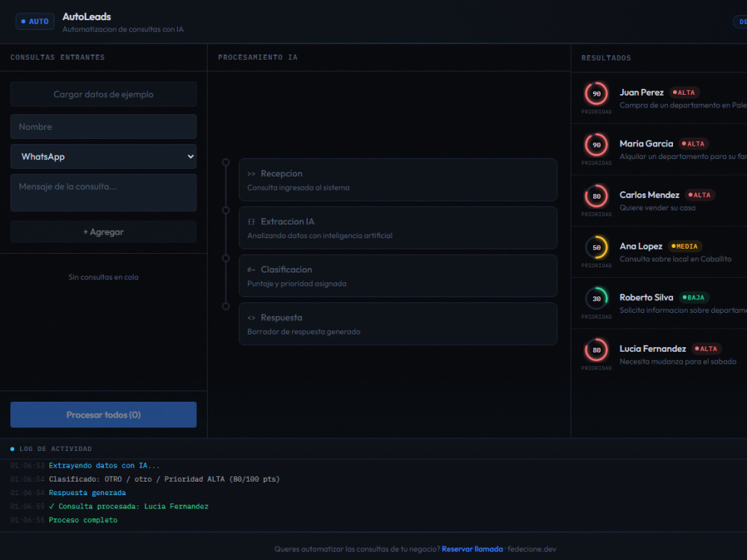Viewport: 747px width, 560px height.
Task: Click Quiere vender su casa description
Action: click(657, 208)
